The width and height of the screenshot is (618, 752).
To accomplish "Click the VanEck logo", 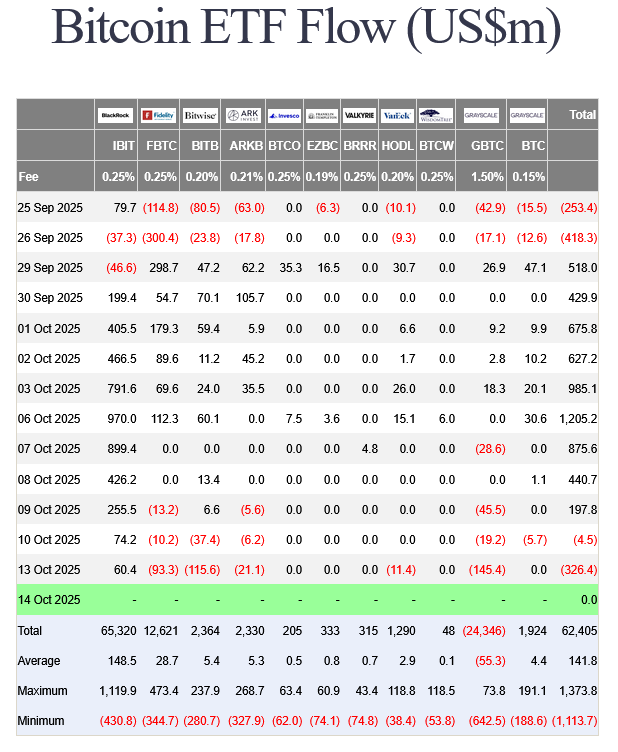I will (397, 115).
